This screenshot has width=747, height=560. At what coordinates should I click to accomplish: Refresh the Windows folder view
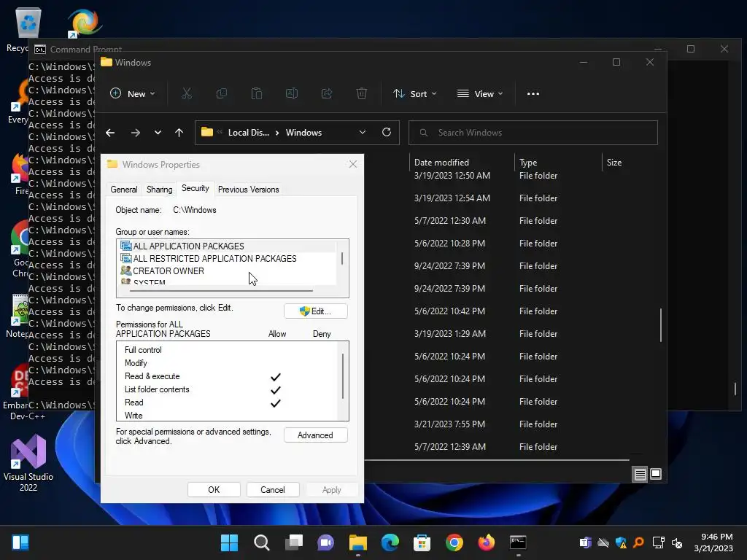point(387,132)
